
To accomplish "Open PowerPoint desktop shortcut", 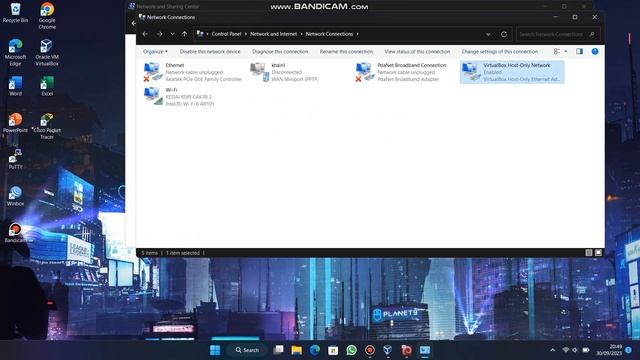I will (x=15, y=122).
